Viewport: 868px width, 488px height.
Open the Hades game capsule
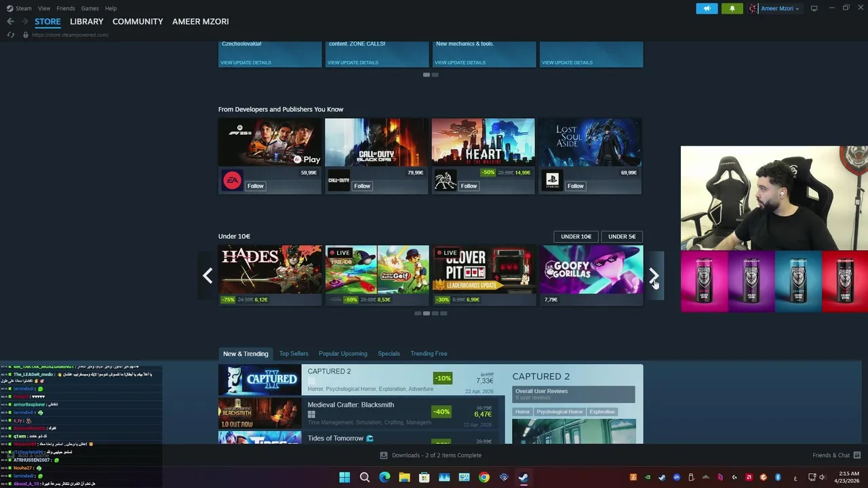click(x=270, y=275)
